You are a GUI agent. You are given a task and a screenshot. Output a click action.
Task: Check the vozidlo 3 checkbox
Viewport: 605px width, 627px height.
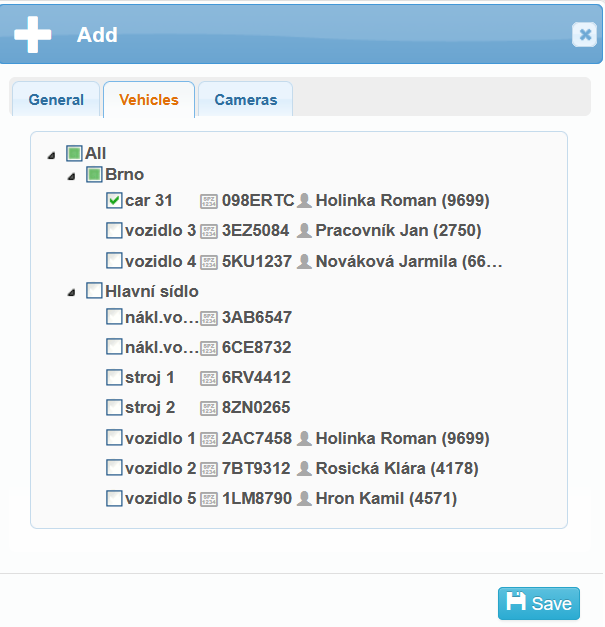[x=114, y=231]
